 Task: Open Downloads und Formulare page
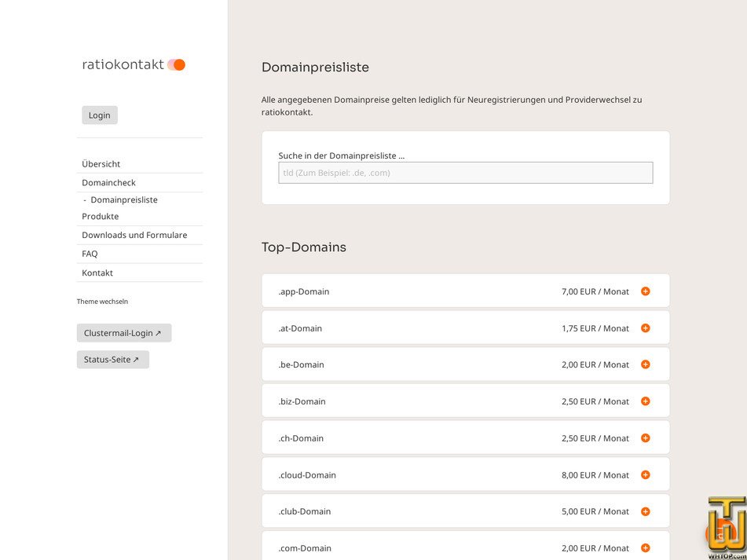click(x=134, y=235)
